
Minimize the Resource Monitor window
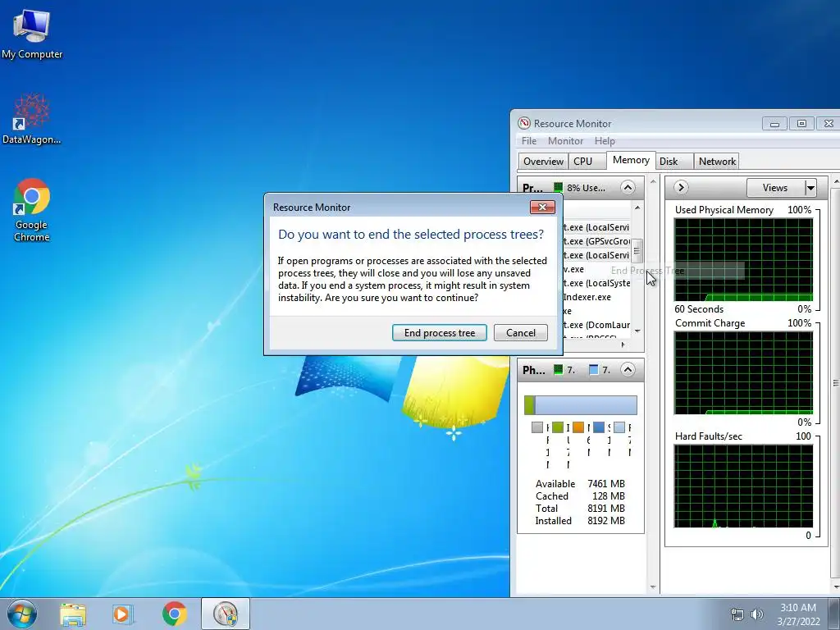[x=774, y=124]
